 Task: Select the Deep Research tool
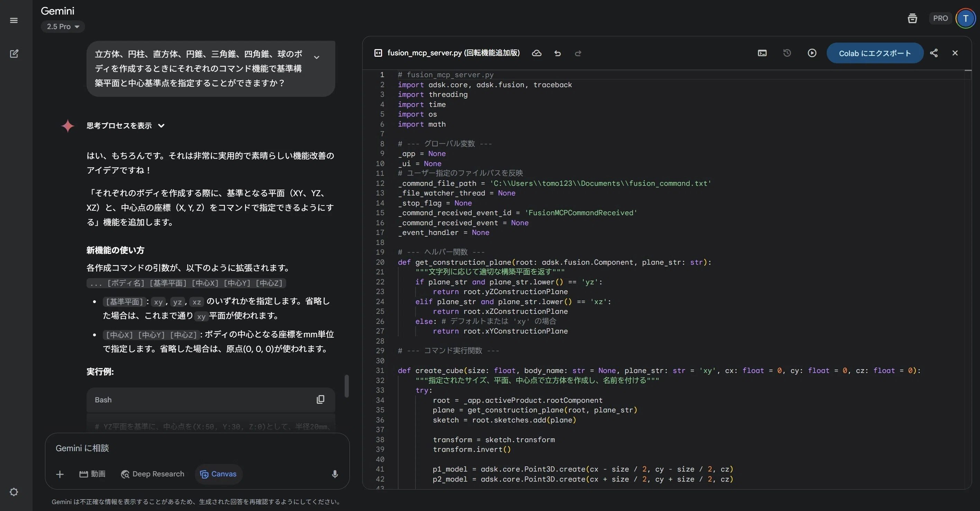(x=153, y=474)
